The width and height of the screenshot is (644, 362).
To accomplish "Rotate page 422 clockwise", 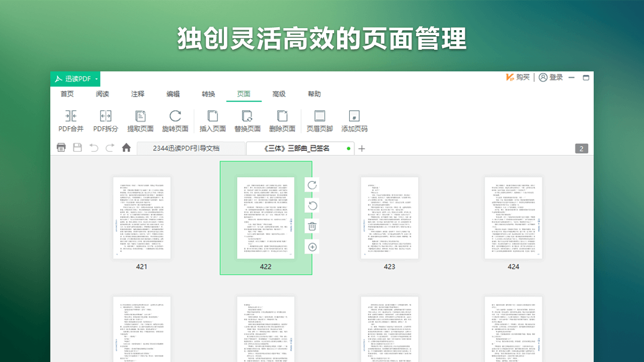I will (x=312, y=185).
